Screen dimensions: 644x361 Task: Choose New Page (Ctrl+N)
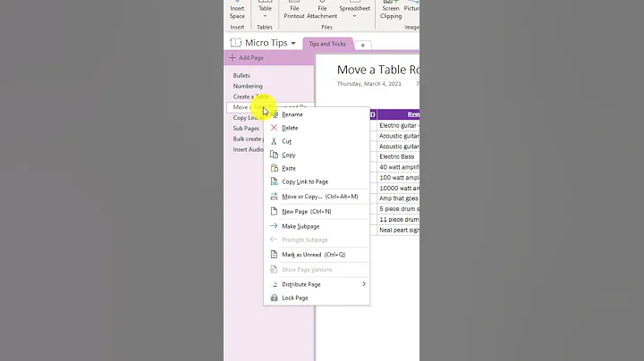coord(317,211)
